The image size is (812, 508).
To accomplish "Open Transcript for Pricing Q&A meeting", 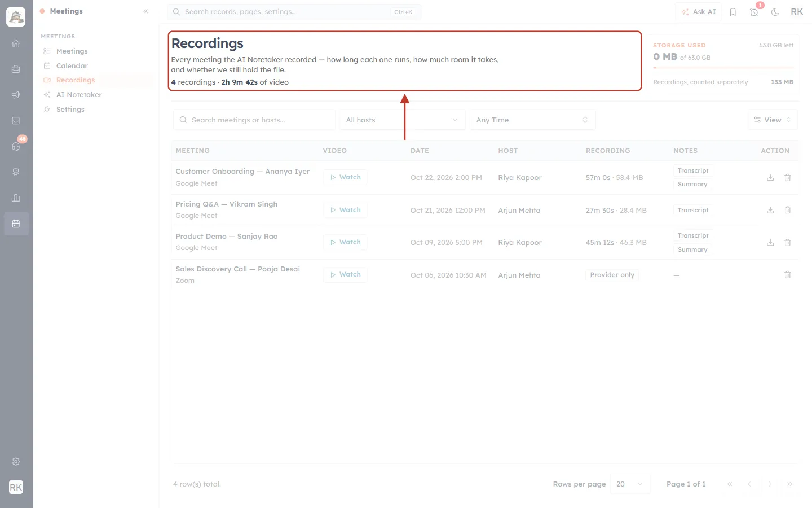I will click(x=693, y=210).
